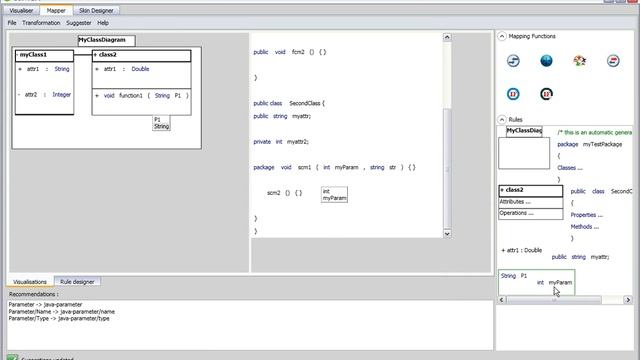Click the void function1 operation row
This screenshot has width=640, height=360.
(142, 96)
